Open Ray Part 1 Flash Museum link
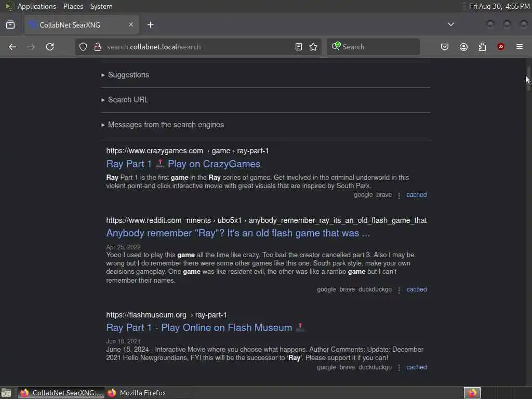532x399 pixels. tap(205, 328)
